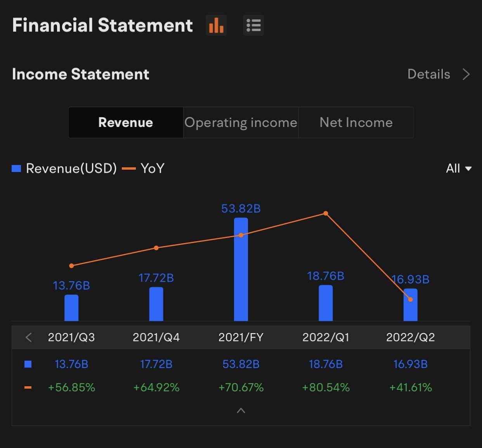Viewport: 482px width, 448px height.
Task: Click the Financial Statement title
Action: tap(102, 25)
